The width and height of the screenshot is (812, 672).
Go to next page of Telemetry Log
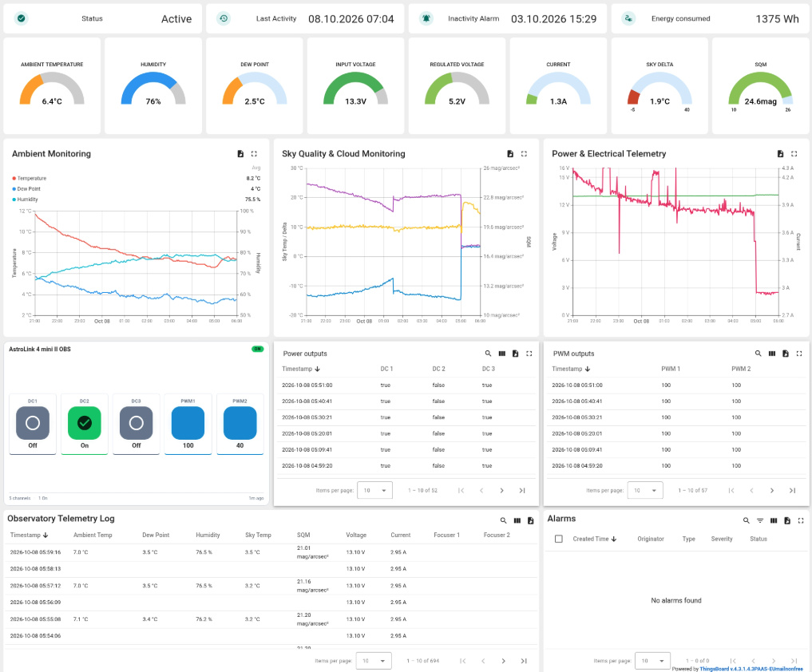click(x=503, y=661)
